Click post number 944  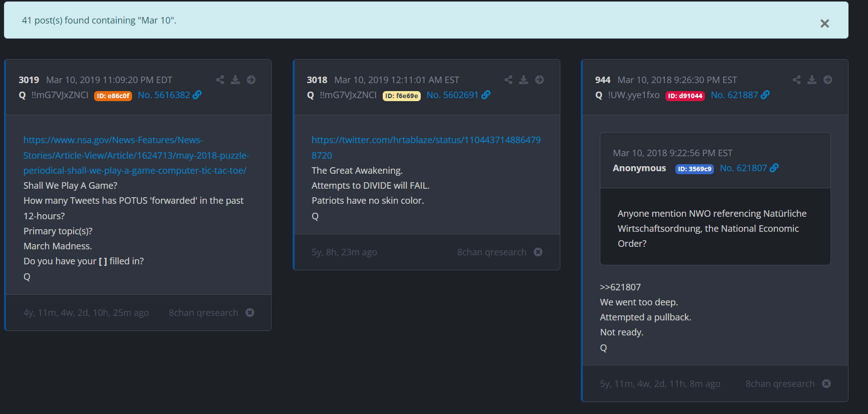point(603,80)
